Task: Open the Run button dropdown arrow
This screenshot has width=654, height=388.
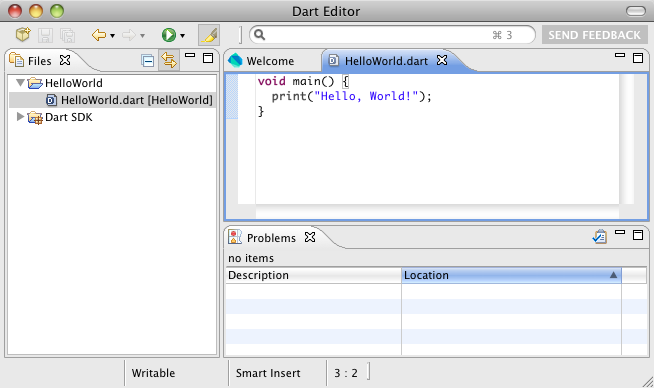Action: pos(182,36)
